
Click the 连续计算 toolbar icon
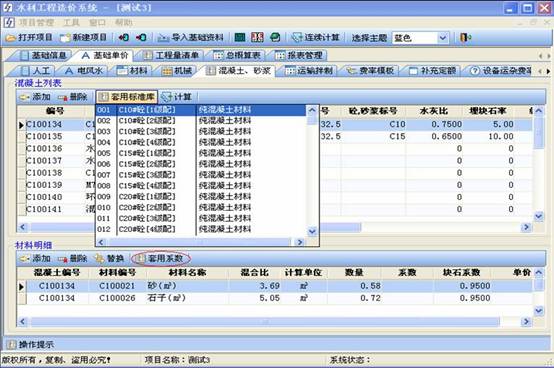pos(296,37)
